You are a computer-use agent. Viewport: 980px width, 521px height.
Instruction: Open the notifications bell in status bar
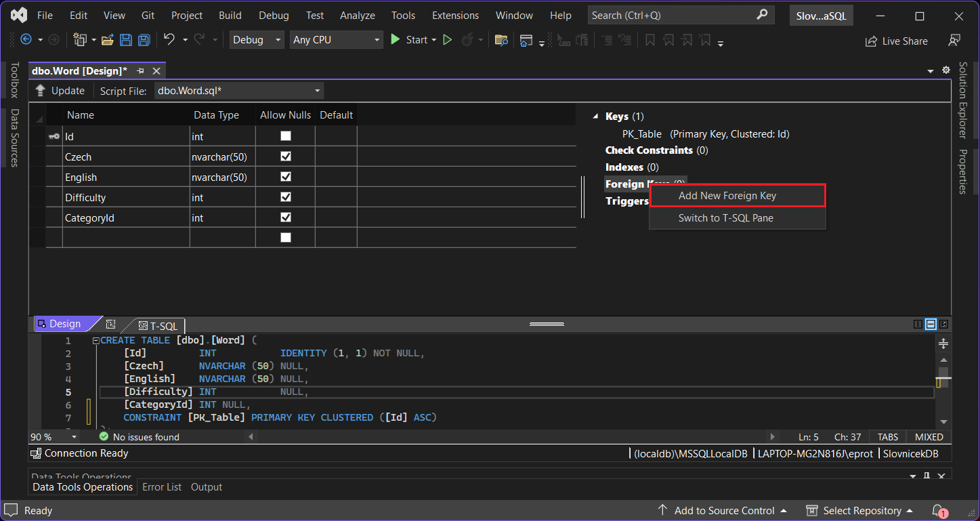[x=937, y=510]
